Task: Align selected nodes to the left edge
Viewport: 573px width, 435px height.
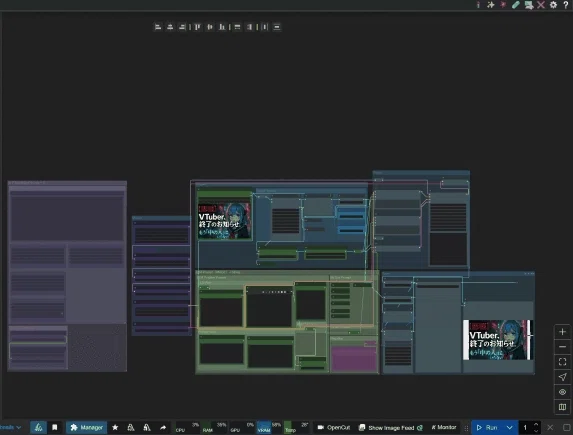Action: [158, 27]
